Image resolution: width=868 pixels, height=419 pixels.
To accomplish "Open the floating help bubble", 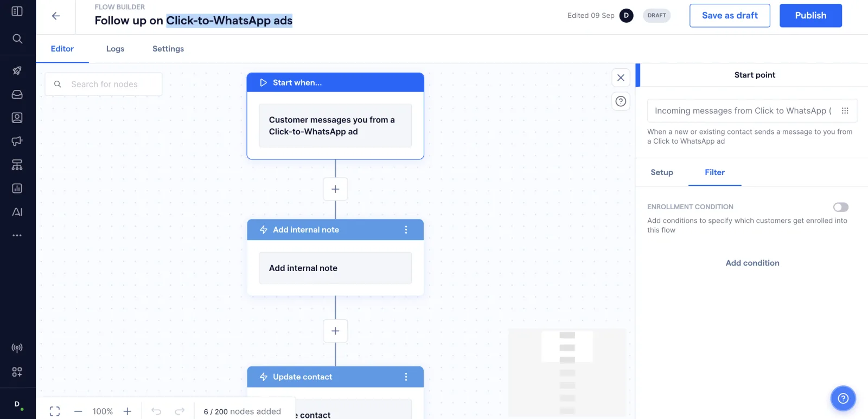I will click(x=843, y=398).
